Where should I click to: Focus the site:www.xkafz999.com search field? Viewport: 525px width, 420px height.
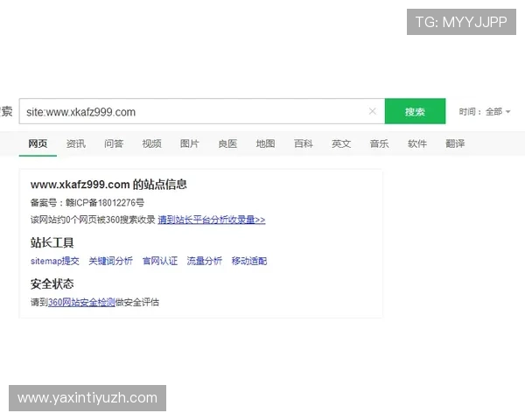tap(202, 111)
